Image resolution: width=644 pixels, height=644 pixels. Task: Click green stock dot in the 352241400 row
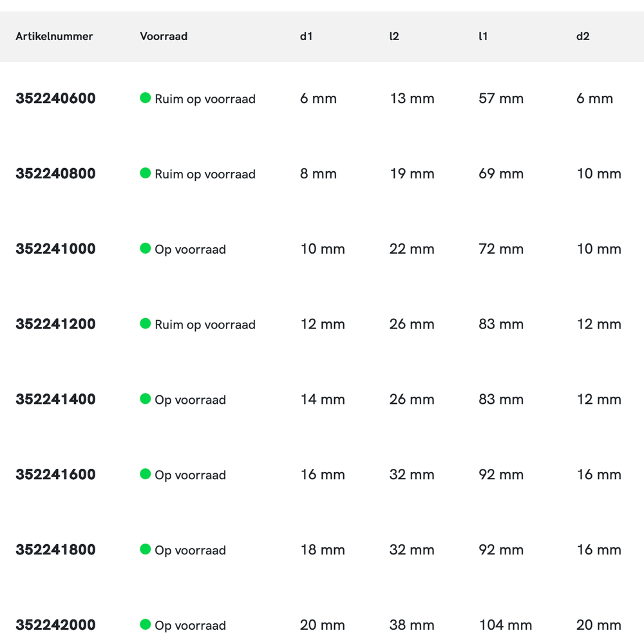(146, 399)
